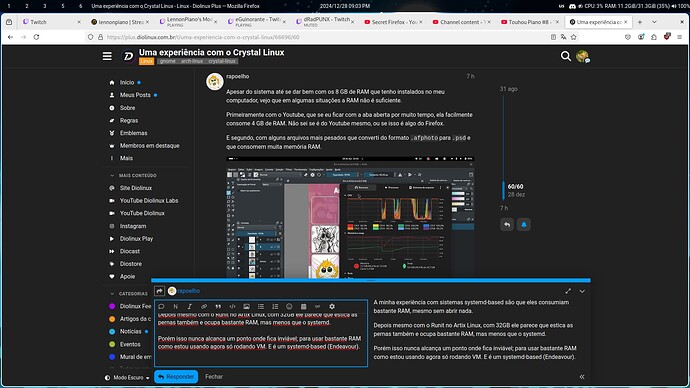Switch to the lennonpiano Stream tab
Screen dimensions: 690x388
pyautogui.click(x=120, y=22)
